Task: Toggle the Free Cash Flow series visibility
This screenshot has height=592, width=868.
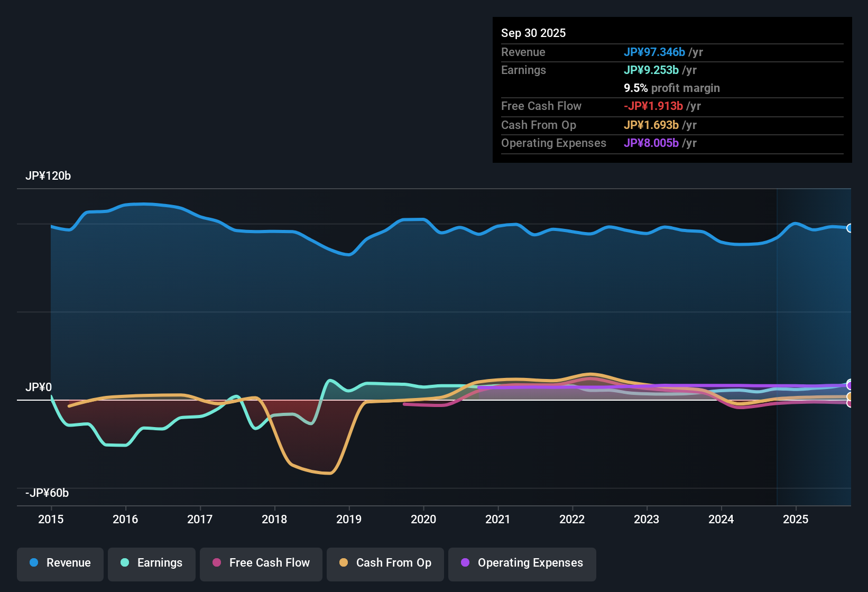Action: (x=261, y=563)
